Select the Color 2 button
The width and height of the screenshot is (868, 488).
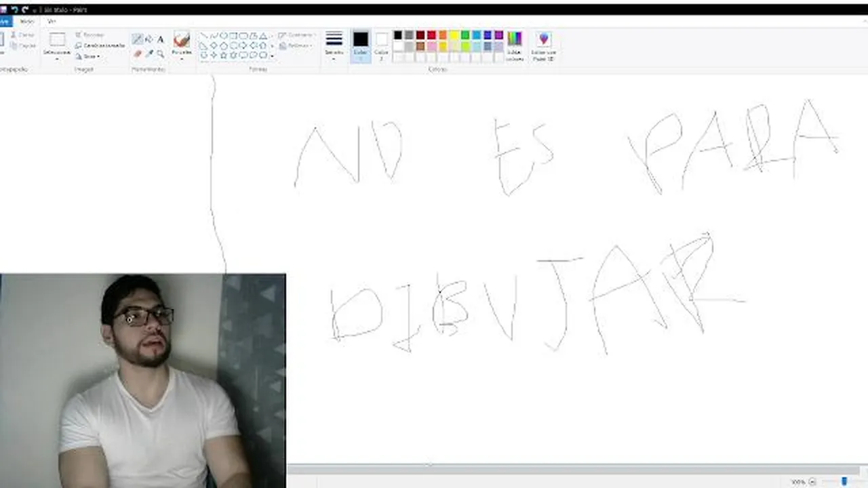[x=382, y=46]
